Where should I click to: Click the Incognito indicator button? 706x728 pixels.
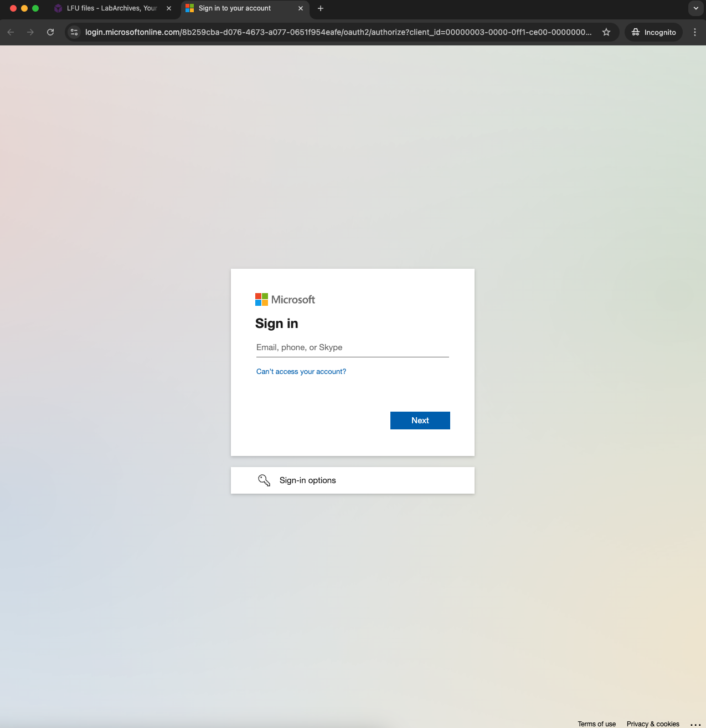pyautogui.click(x=654, y=32)
